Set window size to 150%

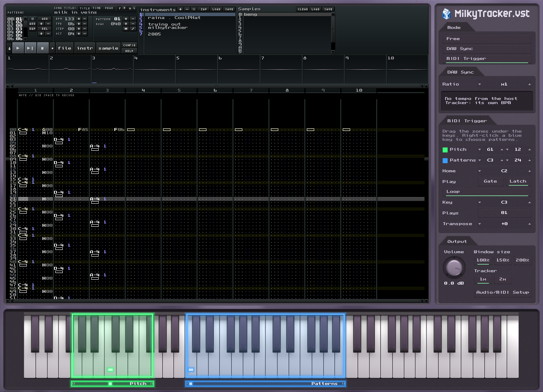click(x=503, y=261)
